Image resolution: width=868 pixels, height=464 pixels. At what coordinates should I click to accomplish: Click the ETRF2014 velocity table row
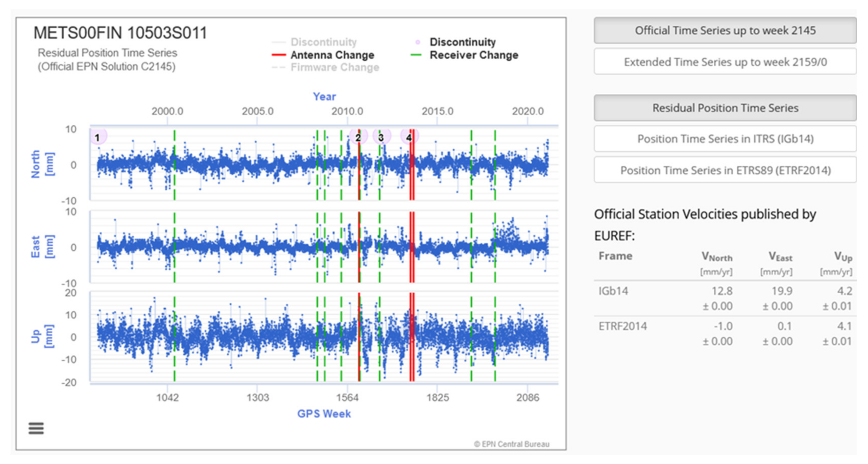(x=725, y=333)
